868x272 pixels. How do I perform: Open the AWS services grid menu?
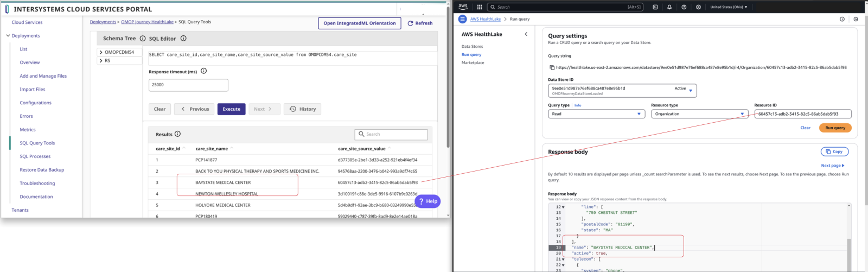[480, 7]
